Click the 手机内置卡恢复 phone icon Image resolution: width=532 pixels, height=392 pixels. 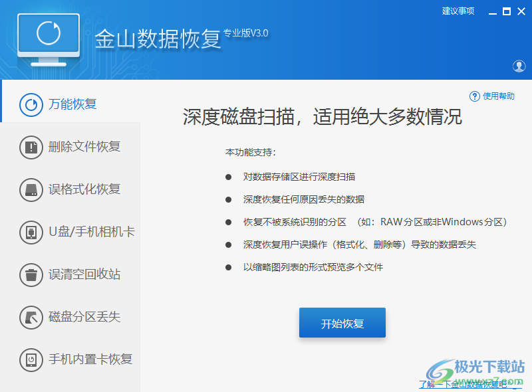pos(31,360)
